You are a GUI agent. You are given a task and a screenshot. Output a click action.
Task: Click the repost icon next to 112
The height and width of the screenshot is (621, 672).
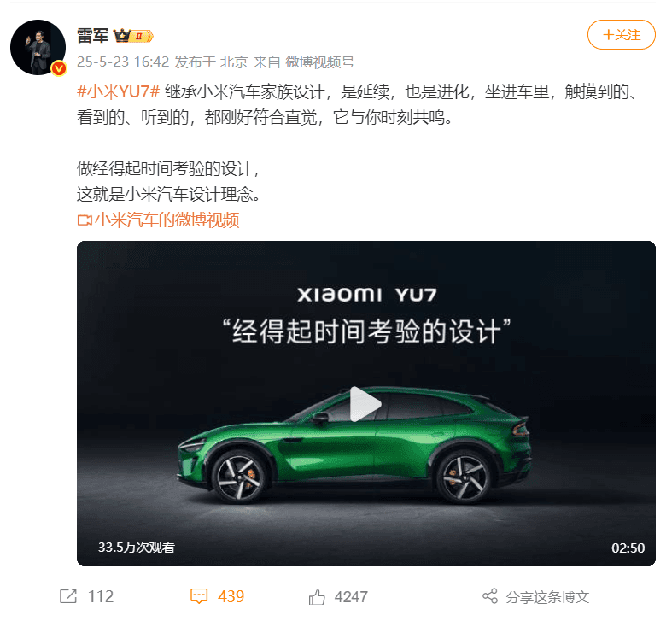coord(68,596)
